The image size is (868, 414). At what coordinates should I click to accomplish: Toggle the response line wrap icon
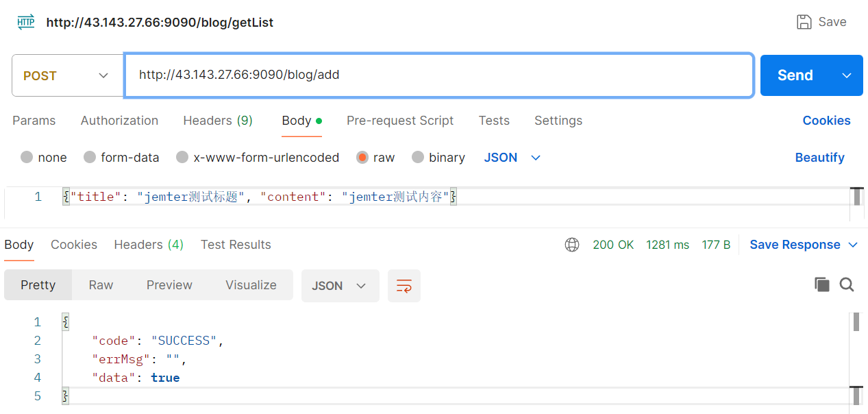(404, 286)
